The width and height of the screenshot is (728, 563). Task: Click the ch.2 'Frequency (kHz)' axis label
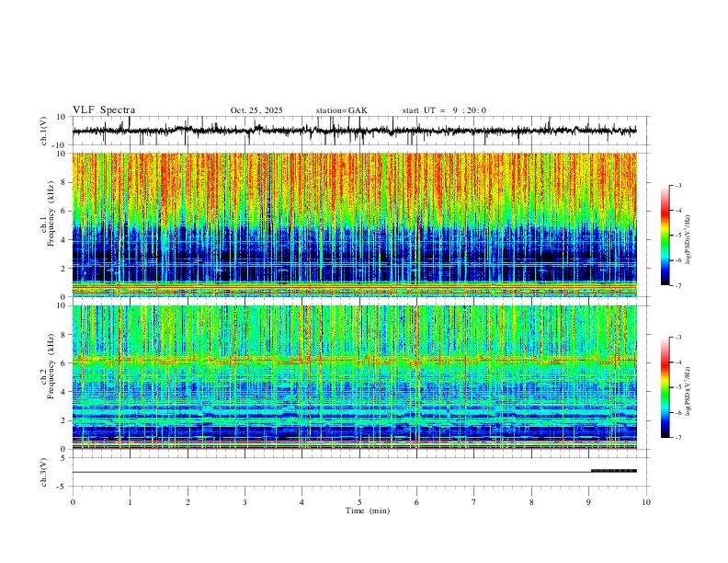coord(51,365)
